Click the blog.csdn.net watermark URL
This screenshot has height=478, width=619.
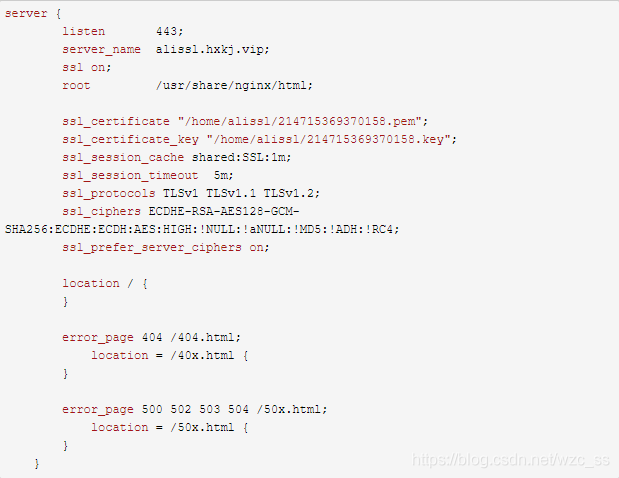pyautogui.click(x=511, y=460)
